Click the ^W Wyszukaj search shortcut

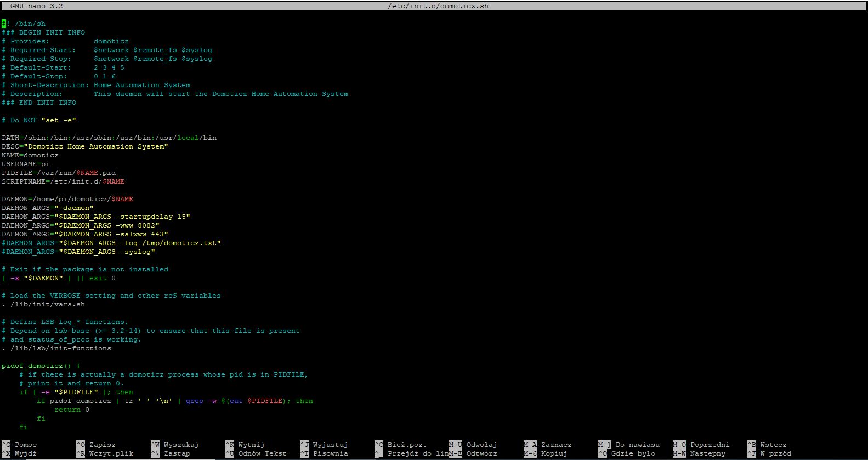[x=175, y=445]
